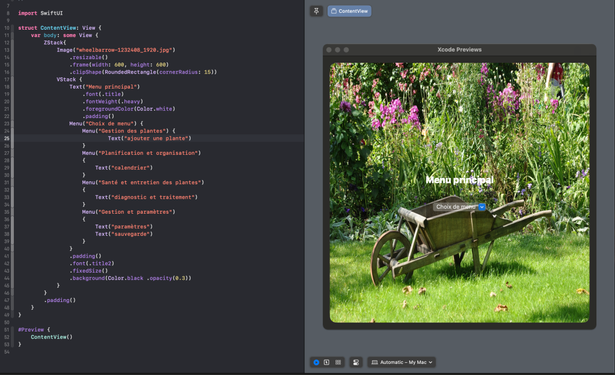
Task: Minimize the Xcode Previews window
Action: 338,50
